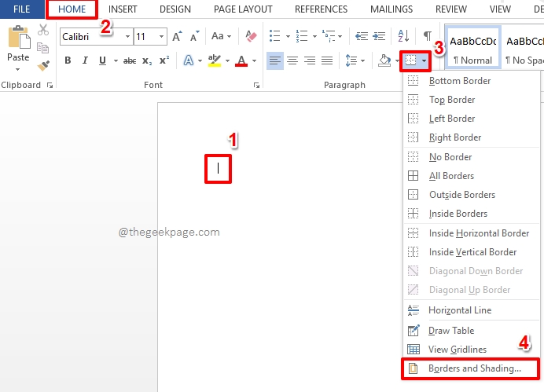The width and height of the screenshot is (544, 392).
Task: Insert a Horizontal Line
Action: [x=472, y=310]
